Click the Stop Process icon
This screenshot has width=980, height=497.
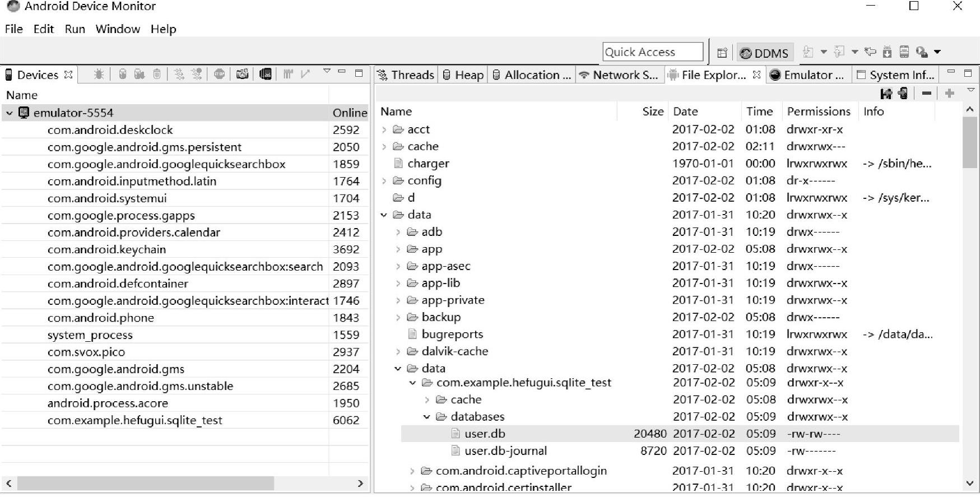[220, 75]
